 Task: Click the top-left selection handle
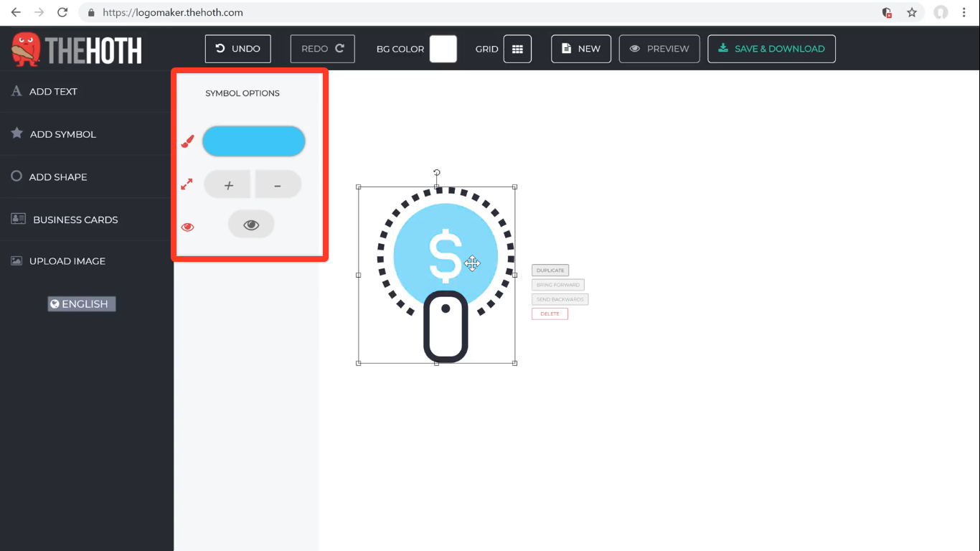tap(359, 187)
